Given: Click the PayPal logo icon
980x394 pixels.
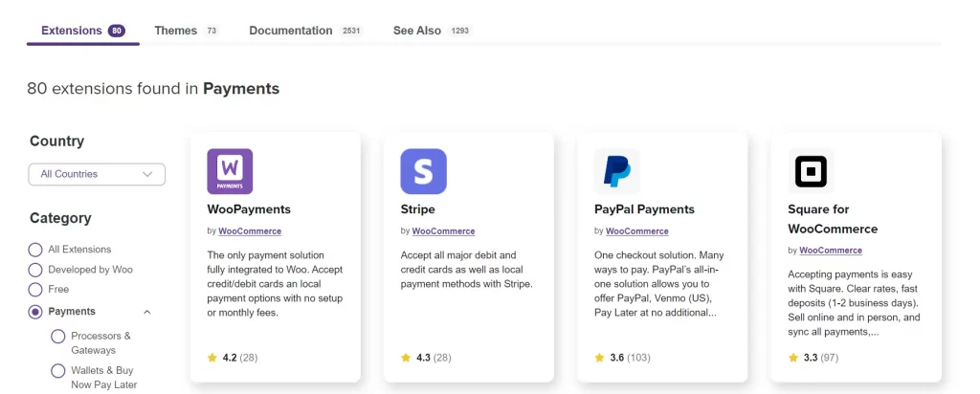Looking at the screenshot, I should point(616,171).
